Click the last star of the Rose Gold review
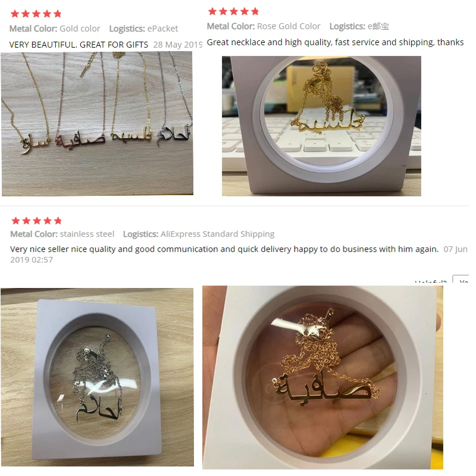The height and width of the screenshot is (476, 476). pyautogui.click(x=255, y=11)
